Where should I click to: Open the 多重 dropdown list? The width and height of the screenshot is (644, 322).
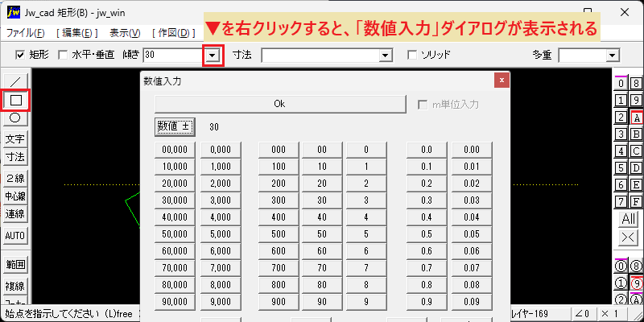click(613, 56)
